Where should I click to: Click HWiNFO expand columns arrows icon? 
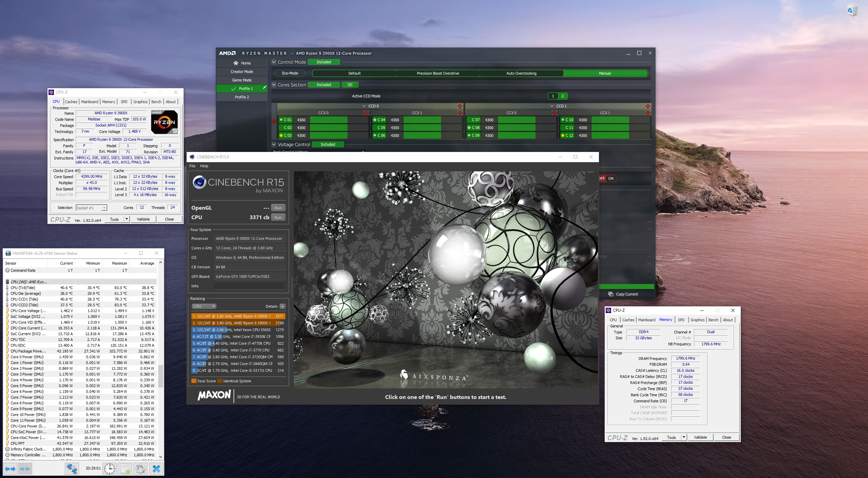[x=10, y=469]
